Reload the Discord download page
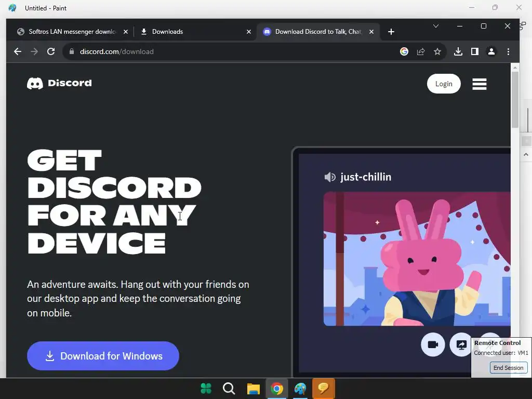Viewport: 532px width, 399px height. click(51, 51)
